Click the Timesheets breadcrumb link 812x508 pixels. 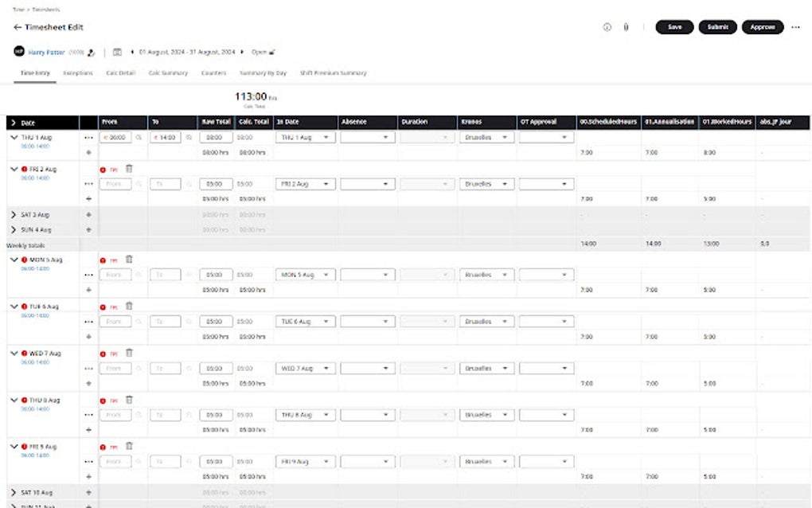pyautogui.click(x=46, y=10)
